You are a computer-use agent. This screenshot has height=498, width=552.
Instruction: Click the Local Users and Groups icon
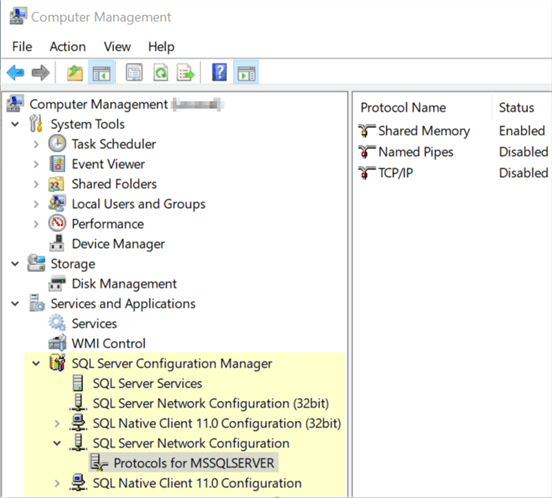point(57,203)
